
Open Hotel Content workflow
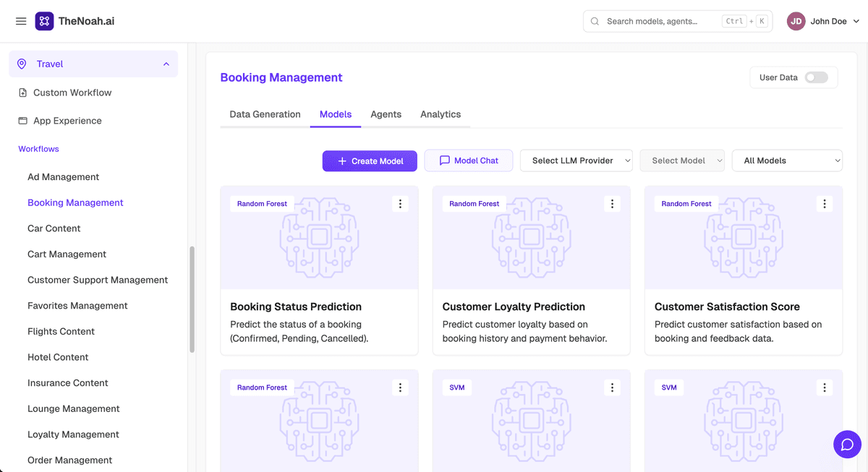coord(58,357)
